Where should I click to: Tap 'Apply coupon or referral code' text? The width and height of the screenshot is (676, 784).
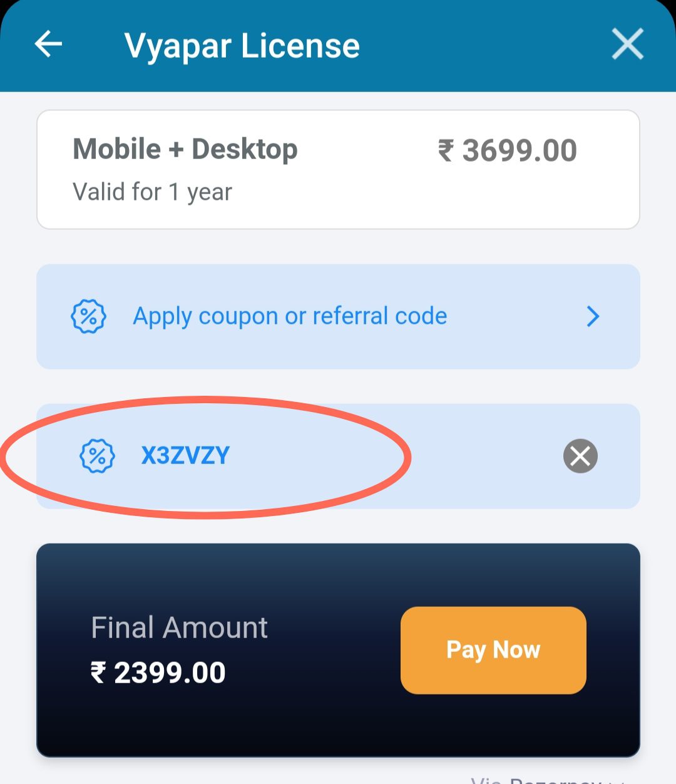point(290,316)
